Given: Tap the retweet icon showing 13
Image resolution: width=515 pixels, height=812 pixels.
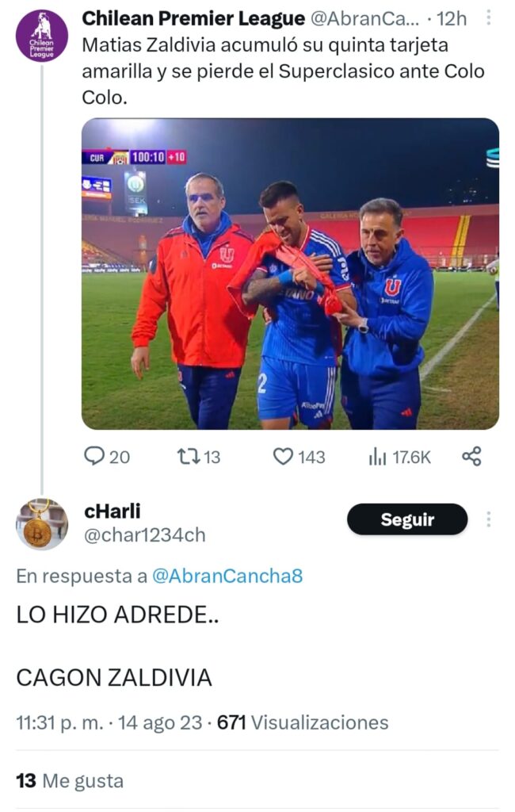Looking at the screenshot, I should 186,457.
